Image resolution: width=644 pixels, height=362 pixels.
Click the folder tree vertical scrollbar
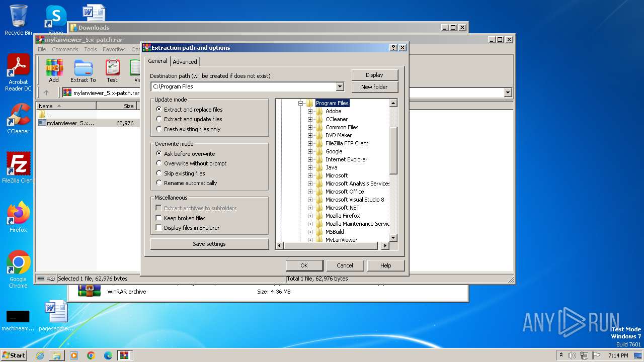[393, 151]
